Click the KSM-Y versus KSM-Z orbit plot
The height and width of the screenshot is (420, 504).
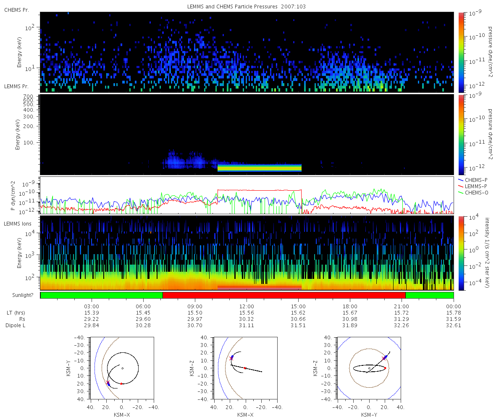pos(369,368)
